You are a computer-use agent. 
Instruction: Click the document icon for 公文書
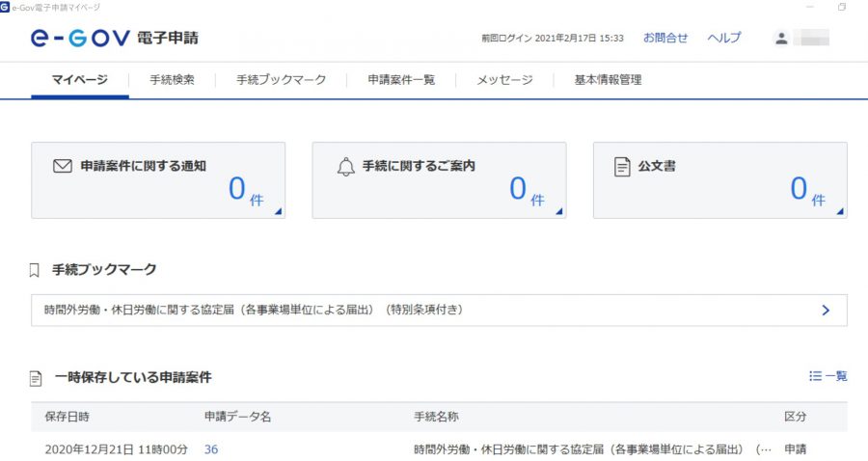pos(622,167)
